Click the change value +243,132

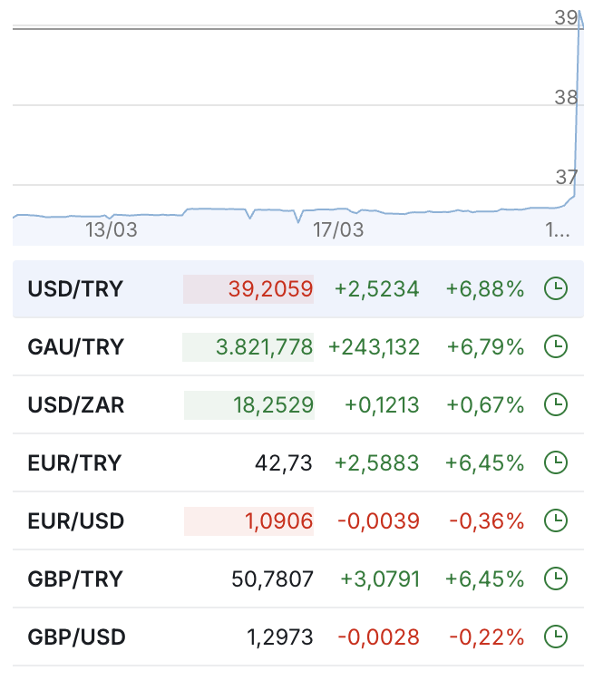tap(375, 347)
